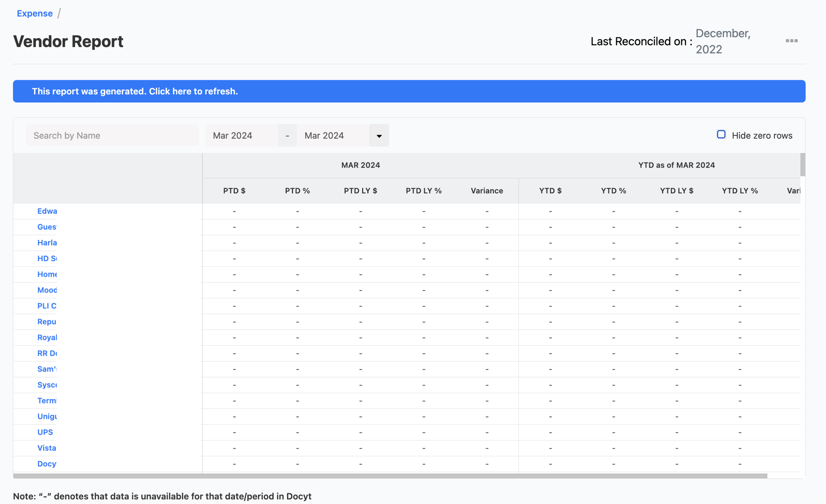Click the YTD LY $ column header
Screen dimensions: 826x504
click(x=677, y=191)
